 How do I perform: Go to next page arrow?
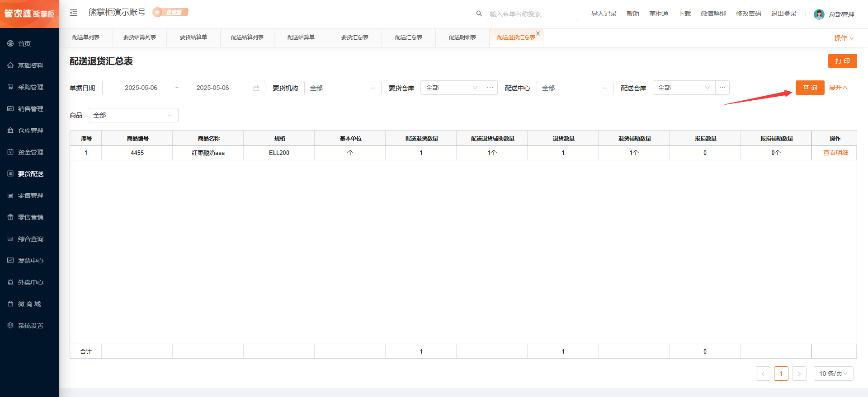799,374
